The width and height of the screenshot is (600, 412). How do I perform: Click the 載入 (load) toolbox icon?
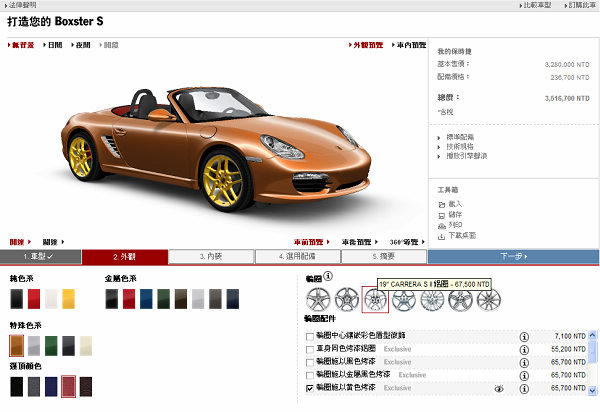443,203
